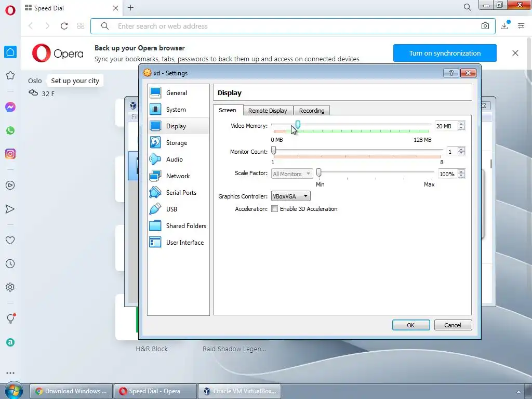
Task: Open All Monitors scale factor dropdown
Action: coord(292,174)
